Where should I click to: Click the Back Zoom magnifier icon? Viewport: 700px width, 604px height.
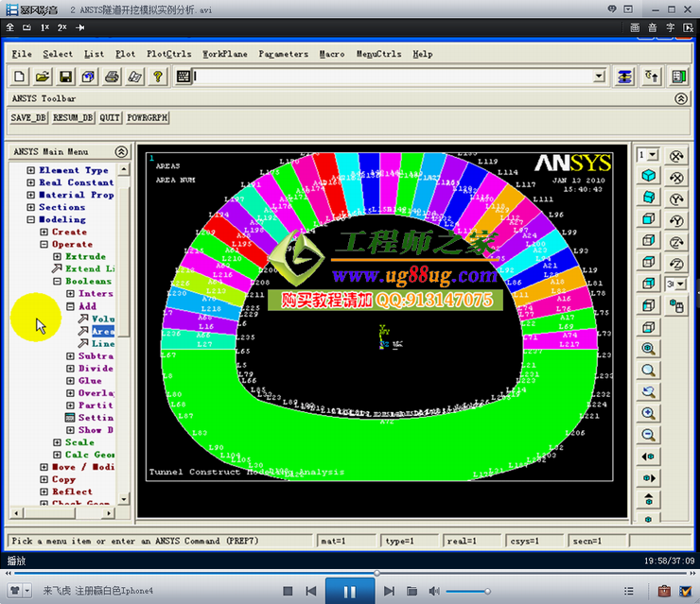(x=648, y=391)
